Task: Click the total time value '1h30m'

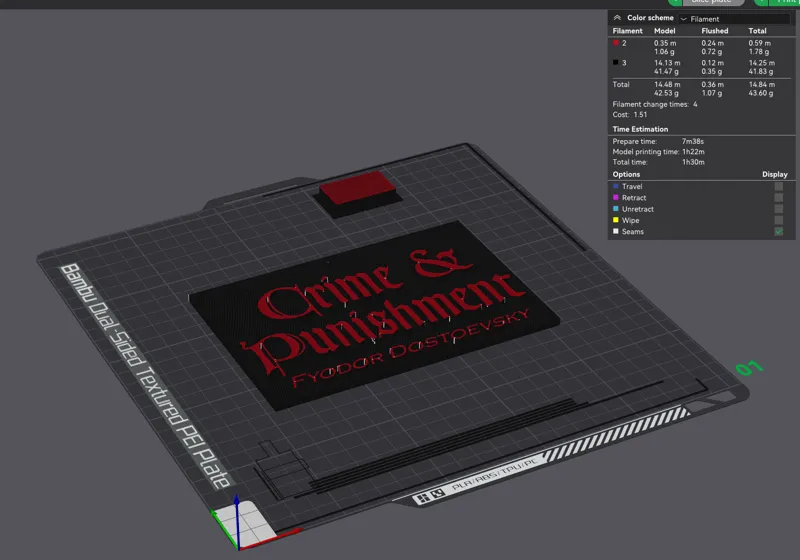Action: pos(693,162)
